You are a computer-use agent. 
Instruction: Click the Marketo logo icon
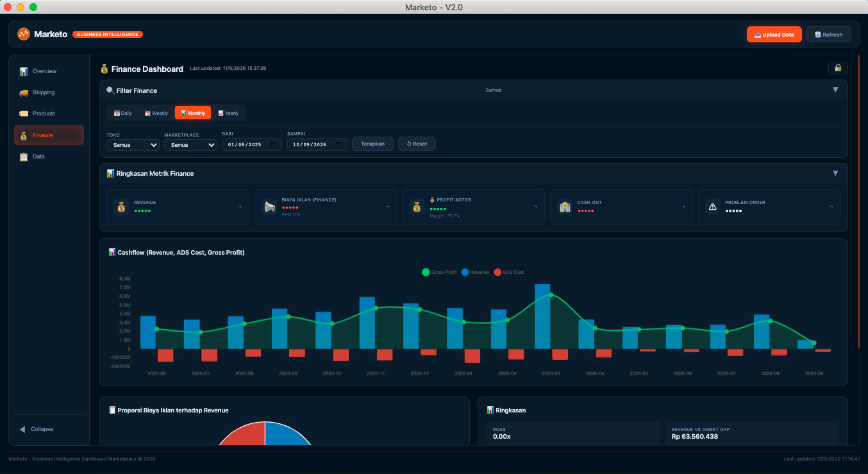[24, 34]
